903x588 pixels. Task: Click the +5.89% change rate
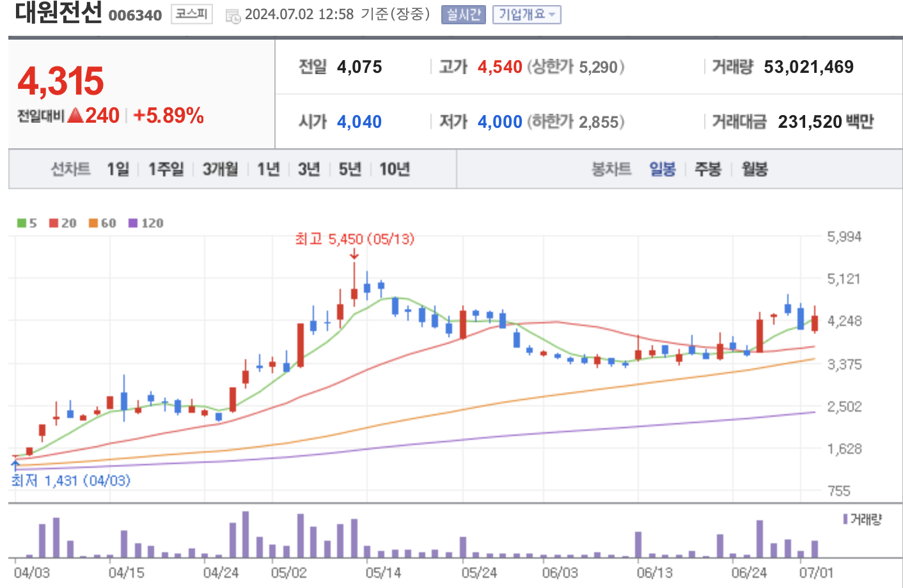tap(169, 116)
